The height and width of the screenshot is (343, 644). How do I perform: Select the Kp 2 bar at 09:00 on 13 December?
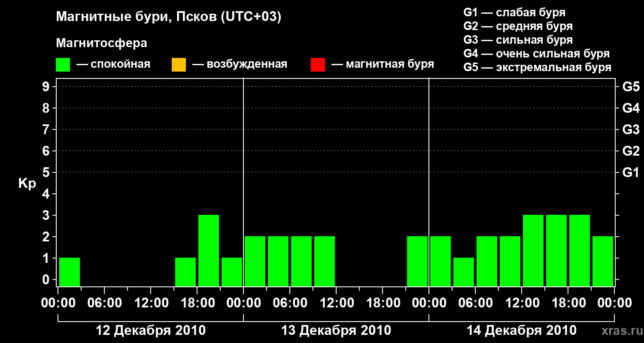click(x=325, y=261)
